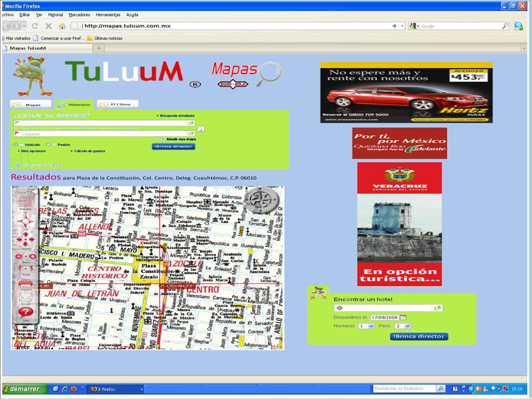Screen dimensions: 532x399
Task: Select the Peatón travel mode
Action: click(x=48, y=145)
